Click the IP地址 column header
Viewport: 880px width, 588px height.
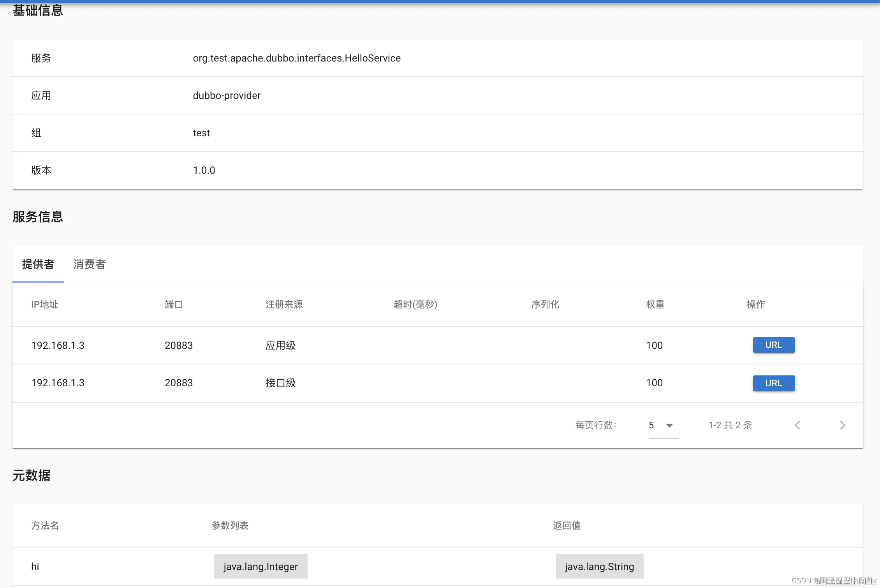45,305
